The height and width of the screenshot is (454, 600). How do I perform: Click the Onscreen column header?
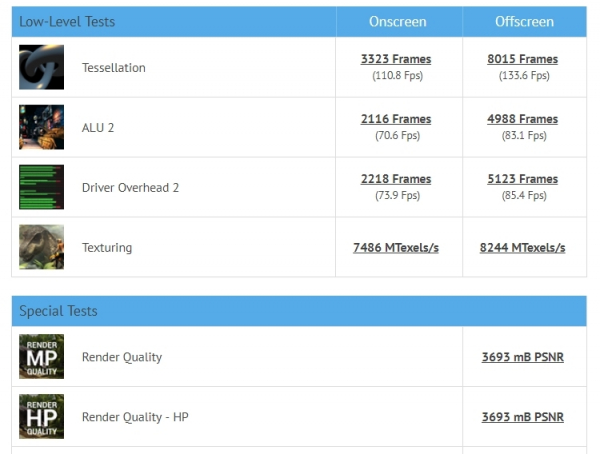(x=397, y=21)
